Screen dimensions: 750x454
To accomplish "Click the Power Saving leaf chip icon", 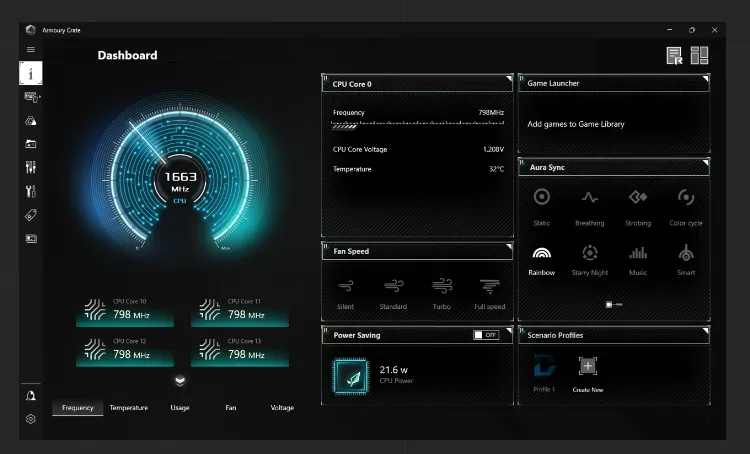I will click(x=352, y=376).
